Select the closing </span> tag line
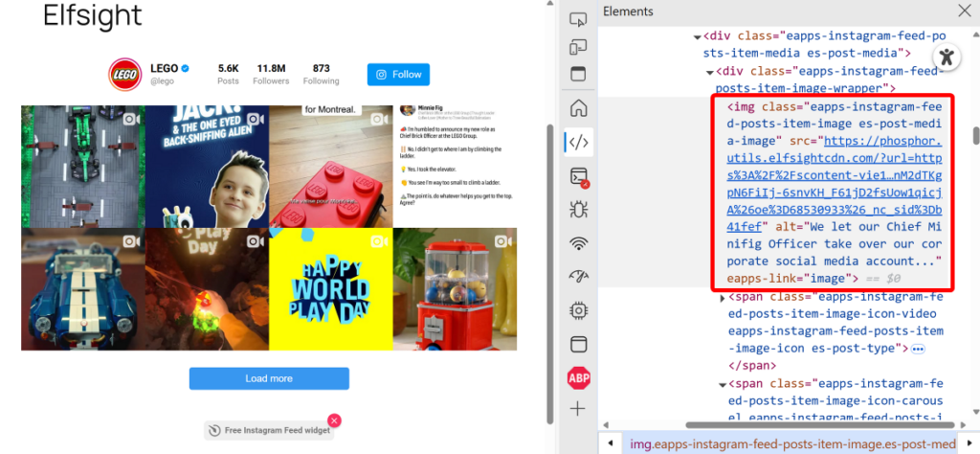This screenshot has width=980, height=454. (752, 365)
